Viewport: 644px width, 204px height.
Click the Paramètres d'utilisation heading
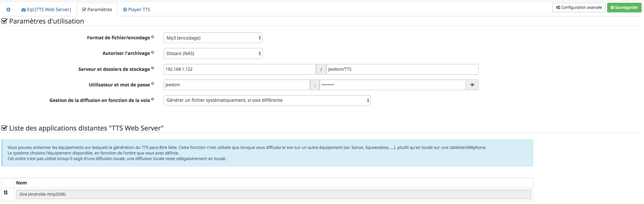pyautogui.click(x=46, y=21)
